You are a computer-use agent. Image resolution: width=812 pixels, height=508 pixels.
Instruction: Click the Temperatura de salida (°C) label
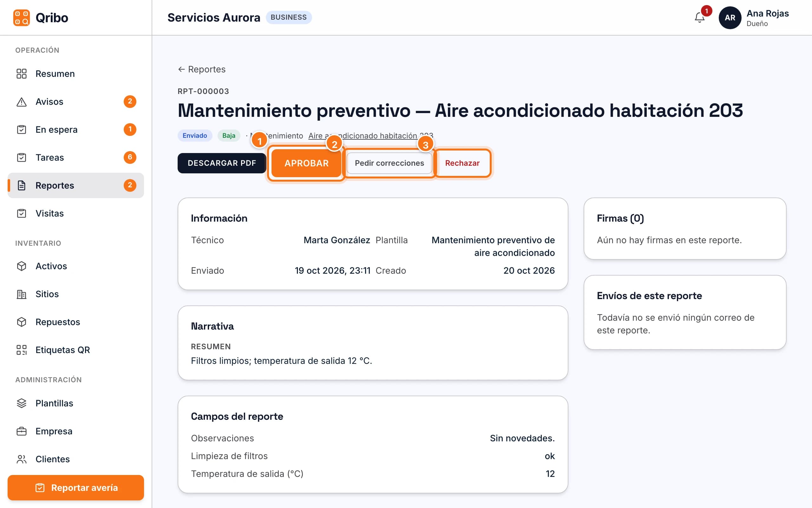click(247, 474)
